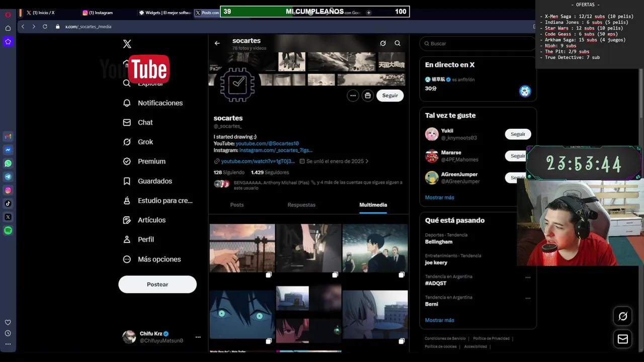This screenshot has height=362, width=644.
Task: Expand Más opciones in the left menu
Action: click(x=152, y=259)
